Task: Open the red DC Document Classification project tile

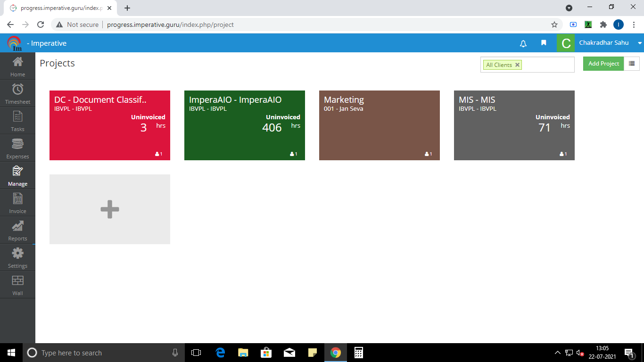Action: 109,125
